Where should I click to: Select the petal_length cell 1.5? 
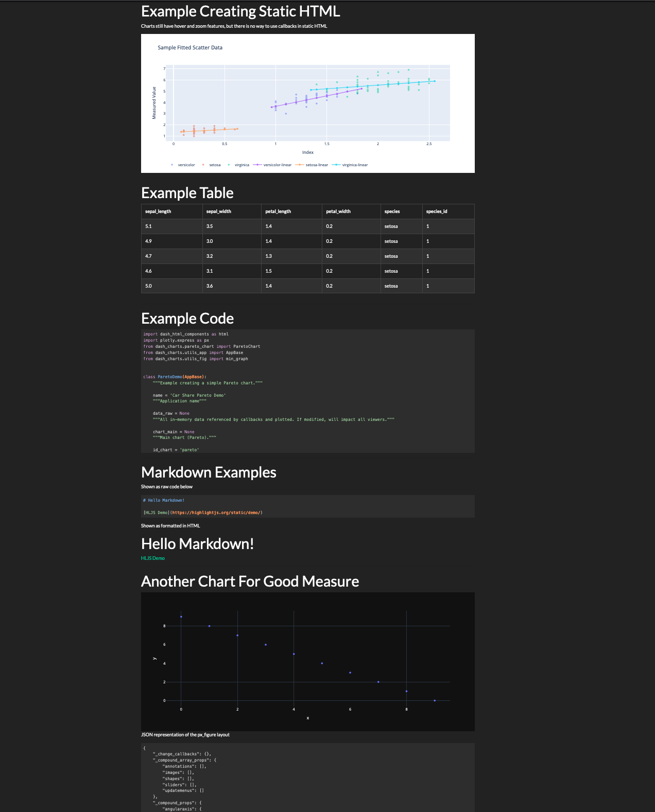[x=291, y=271]
